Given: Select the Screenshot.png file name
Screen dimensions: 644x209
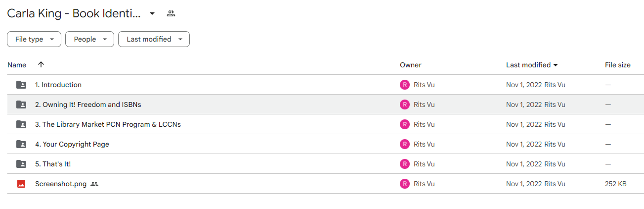Looking at the screenshot, I should click(x=61, y=184).
